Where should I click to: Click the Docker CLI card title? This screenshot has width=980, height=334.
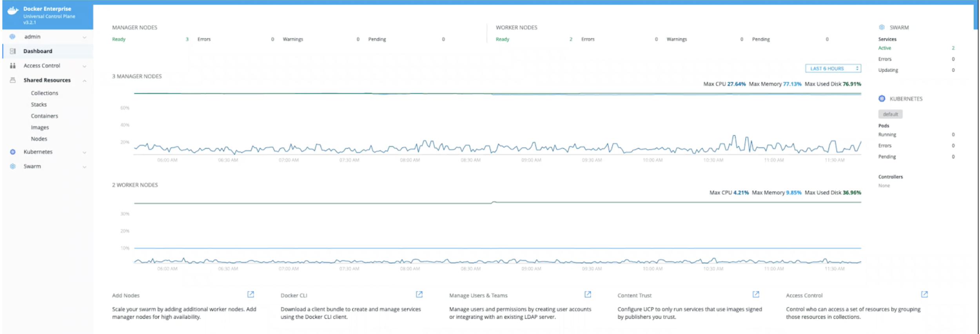[294, 295]
